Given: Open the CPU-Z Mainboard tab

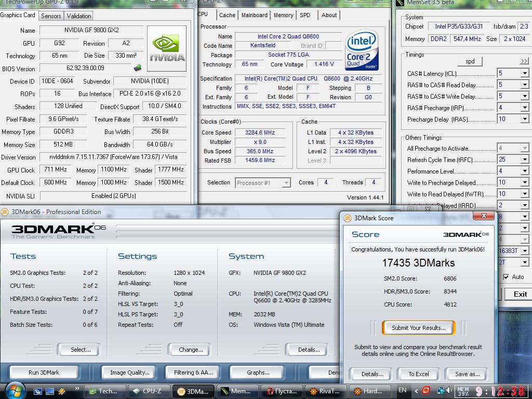Looking at the screenshot, I should coord(255,15).
